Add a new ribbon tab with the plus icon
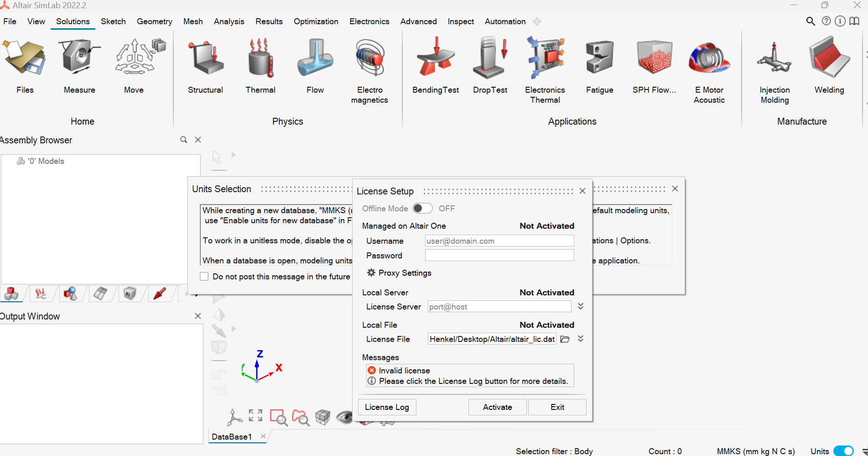This screenshot has width=868, height=456. [537, 21]
